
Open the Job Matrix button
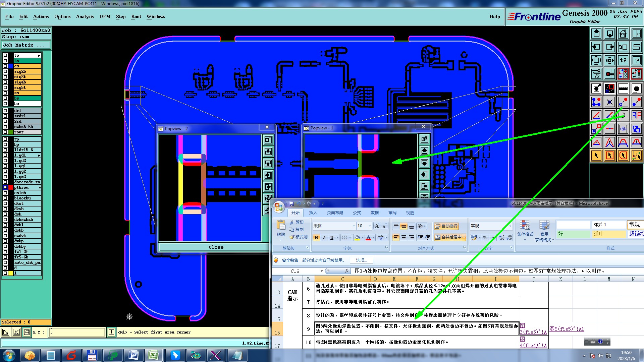(x=26, y=45)
